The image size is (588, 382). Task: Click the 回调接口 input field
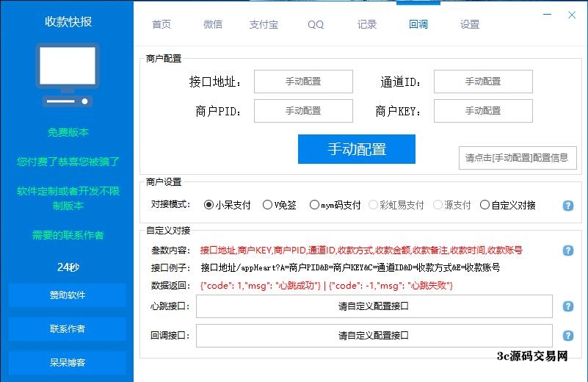click(374, 336)
